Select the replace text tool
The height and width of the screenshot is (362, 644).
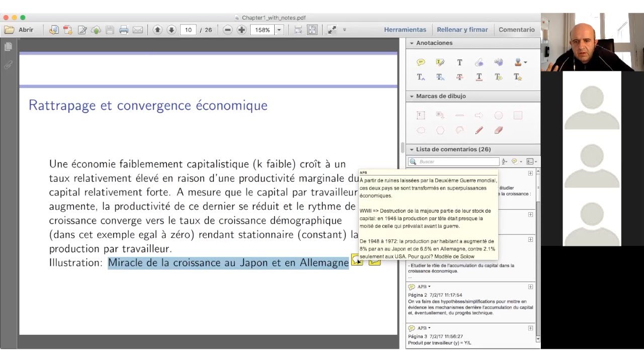point(440,77)
